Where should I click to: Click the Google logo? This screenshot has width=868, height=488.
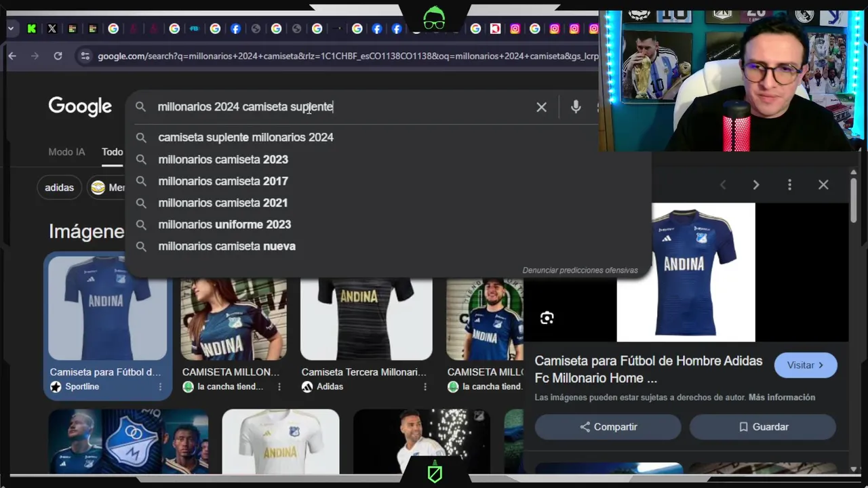[80, 106]
